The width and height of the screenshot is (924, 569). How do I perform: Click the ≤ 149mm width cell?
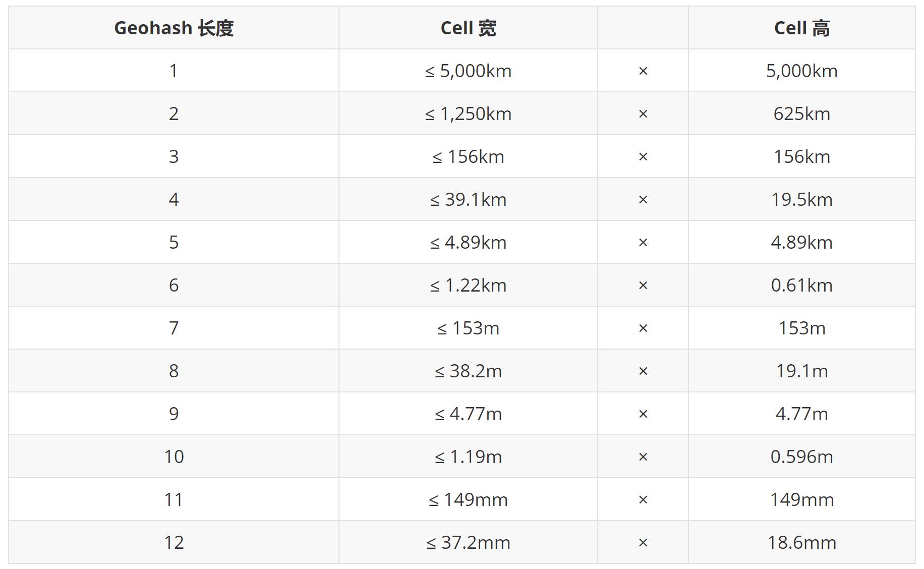pos(468,500)
